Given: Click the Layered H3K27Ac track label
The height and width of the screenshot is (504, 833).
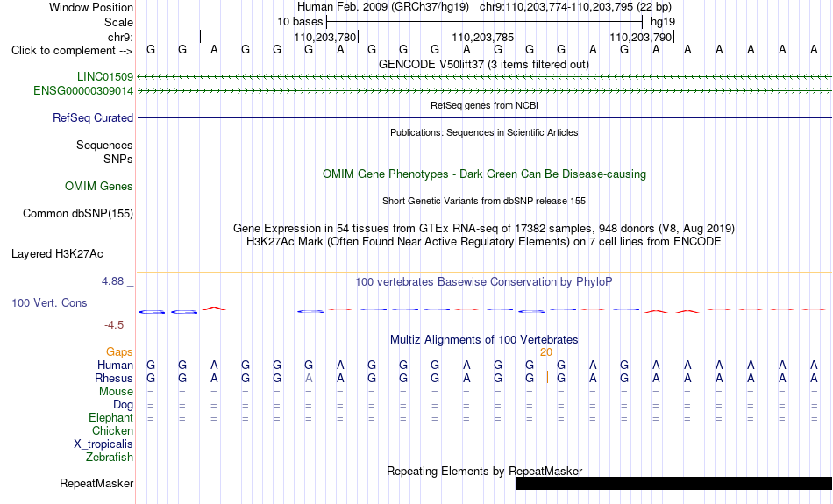Looking at the screenshot, I should pos(57,254).
